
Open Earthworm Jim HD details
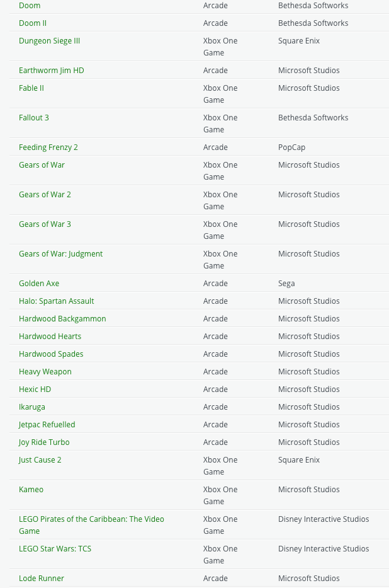pyautogui.click(x=51, y=70)
